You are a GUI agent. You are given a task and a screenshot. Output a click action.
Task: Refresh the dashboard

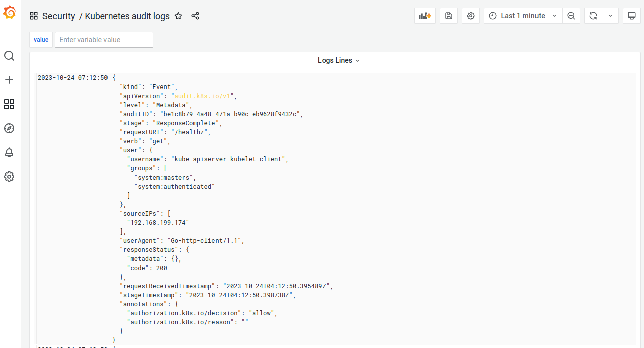tap(593, 16)
